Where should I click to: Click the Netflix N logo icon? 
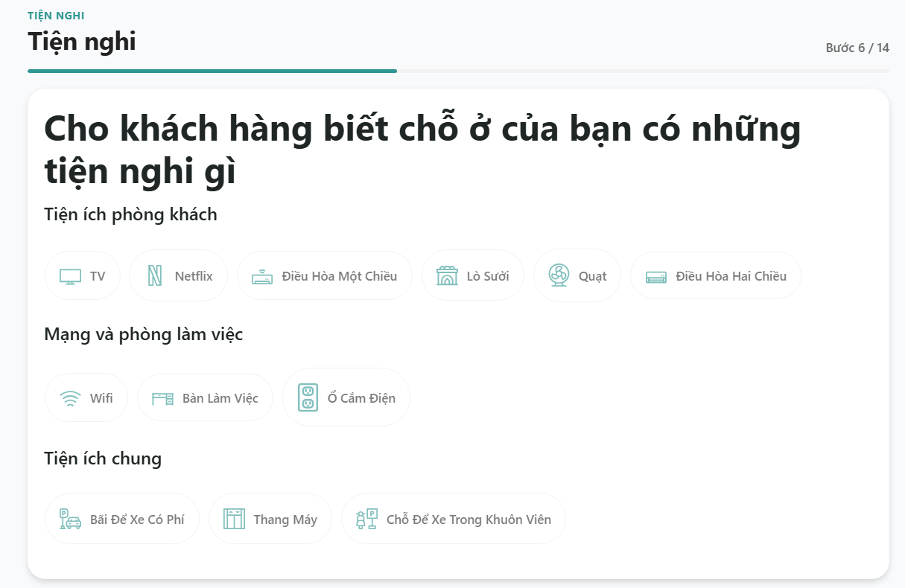tap(155, 276)
